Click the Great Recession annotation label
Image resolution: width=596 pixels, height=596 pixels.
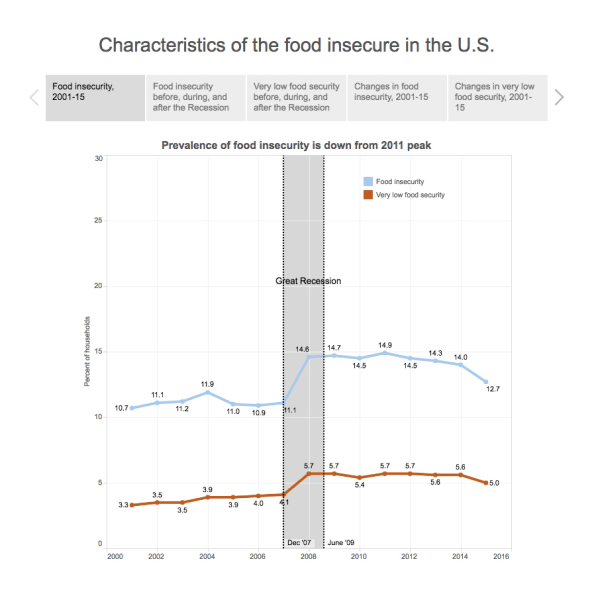[x=308, y=281]
